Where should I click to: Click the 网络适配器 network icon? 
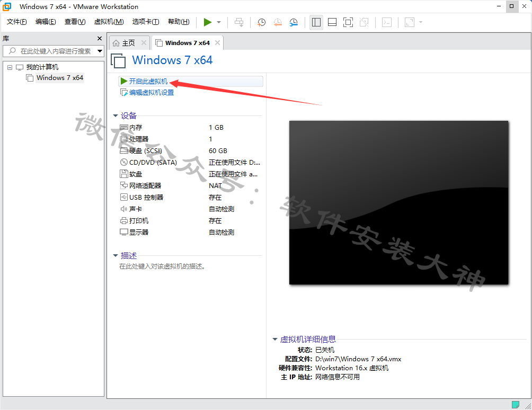click(x=124, y=185)
